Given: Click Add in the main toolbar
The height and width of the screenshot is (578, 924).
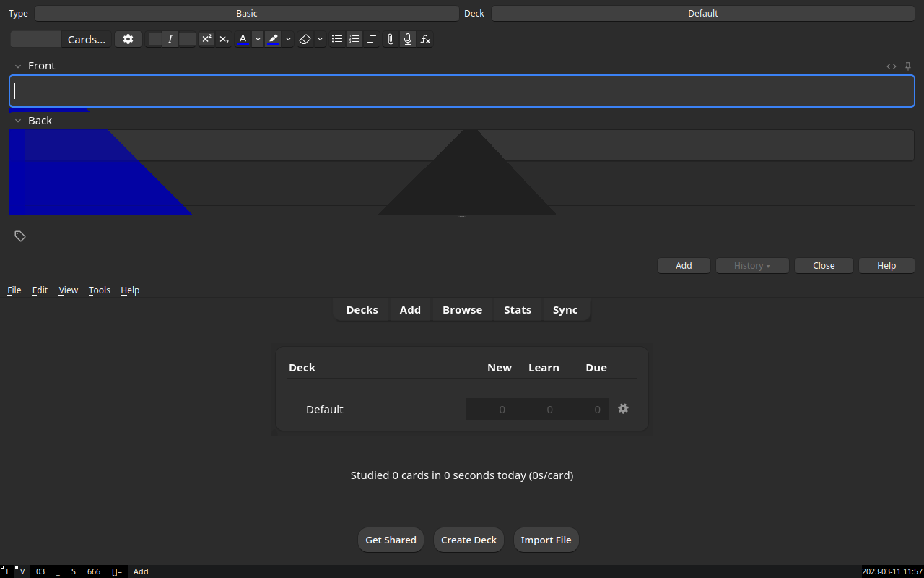Looking at the screenshot, I should point(410,309).
